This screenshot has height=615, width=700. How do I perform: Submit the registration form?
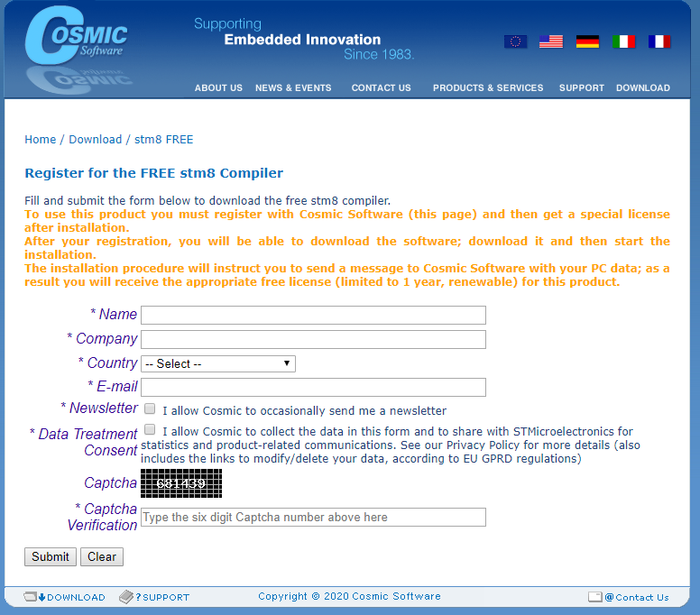tap(51, 557)
